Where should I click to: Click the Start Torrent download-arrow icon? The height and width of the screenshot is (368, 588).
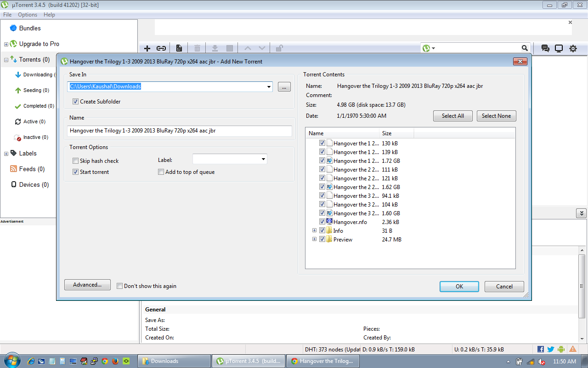[215, 48]
